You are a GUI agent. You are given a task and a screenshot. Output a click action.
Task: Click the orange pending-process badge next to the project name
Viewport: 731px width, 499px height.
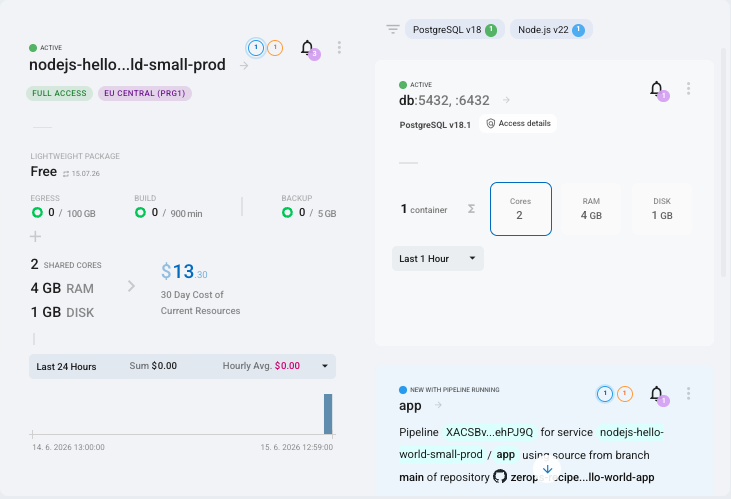275,48
